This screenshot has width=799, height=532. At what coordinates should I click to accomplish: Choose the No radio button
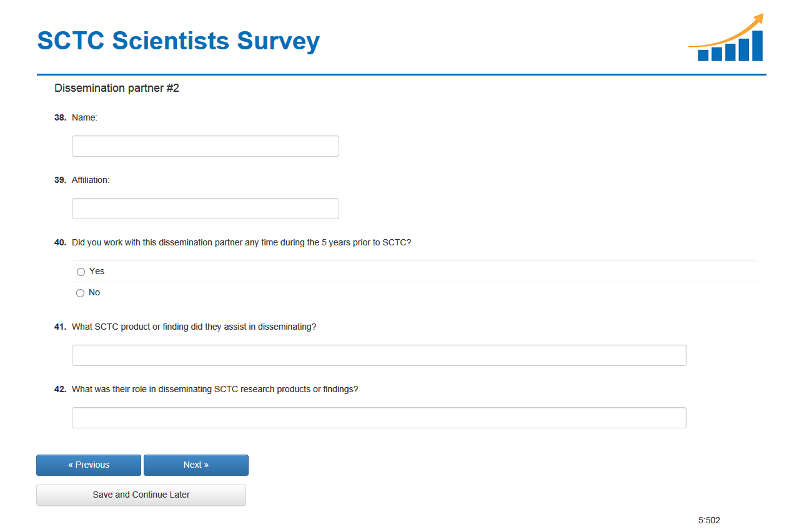tap(80, 293)
